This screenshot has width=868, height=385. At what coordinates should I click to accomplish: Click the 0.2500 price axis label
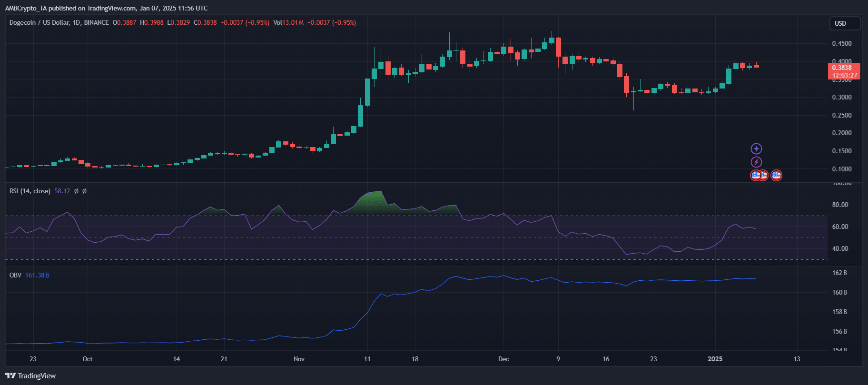coord(842,115)
